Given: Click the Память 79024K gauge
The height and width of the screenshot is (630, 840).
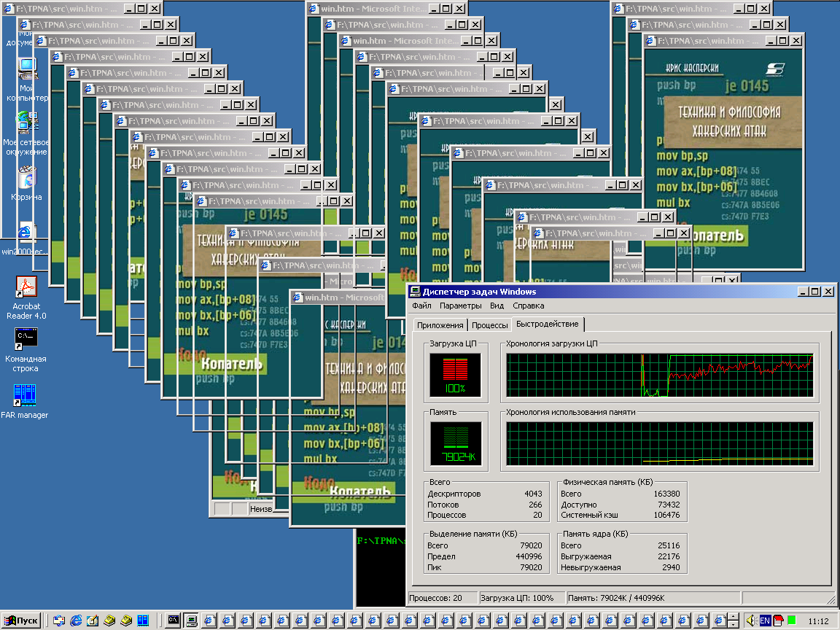Looking at the screenshot, I should (455, 443).
